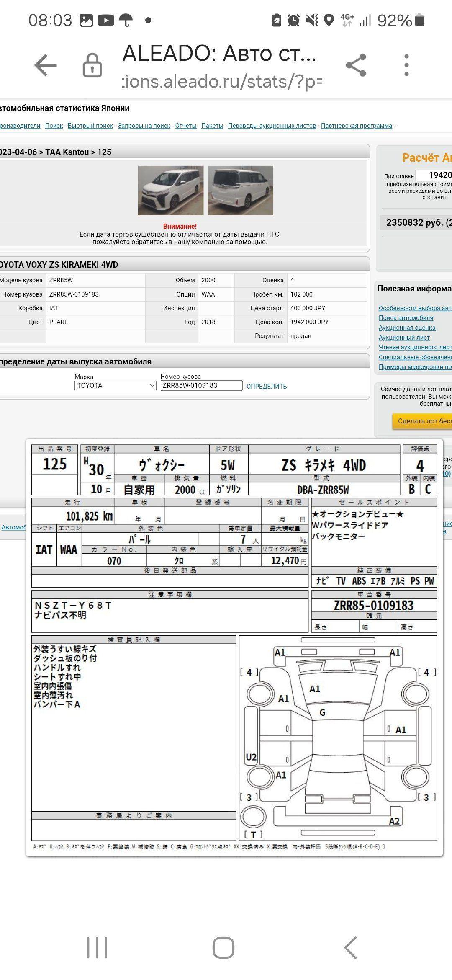Tap the Android home button

tap(223, 947)
